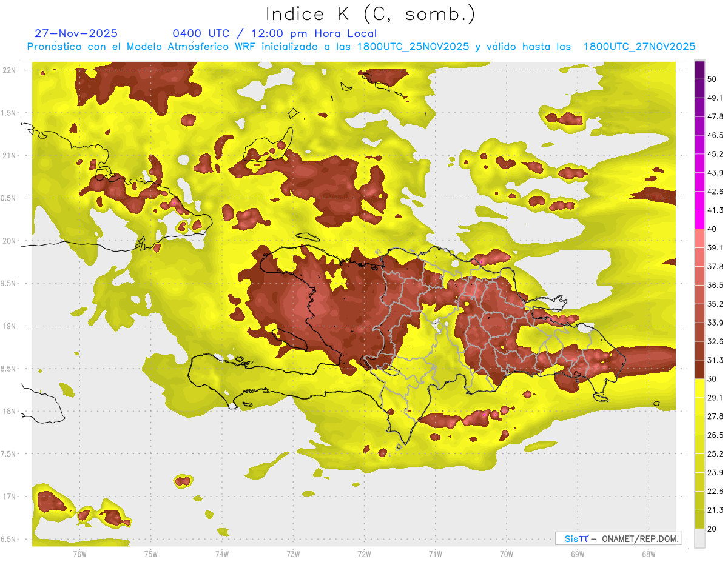Click the "37.8" value on the color scale
Viewport: 728px width, 562px height.
[716, 266]
